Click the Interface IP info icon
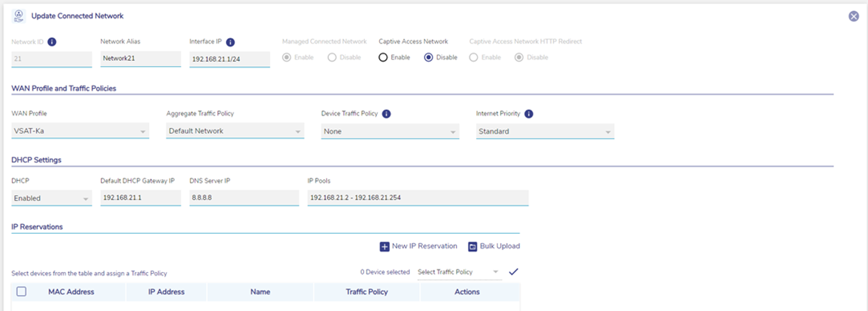 [230, 42]
